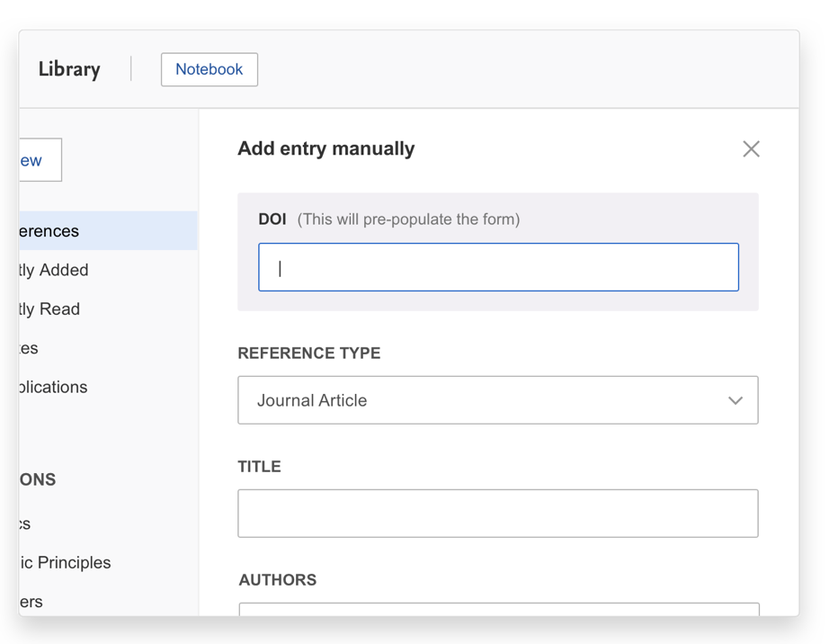Viewport: 838px width, 644px height.
Task: Select the collection above the Principles item
Action: pyautogui.click(x=25, y=523)
